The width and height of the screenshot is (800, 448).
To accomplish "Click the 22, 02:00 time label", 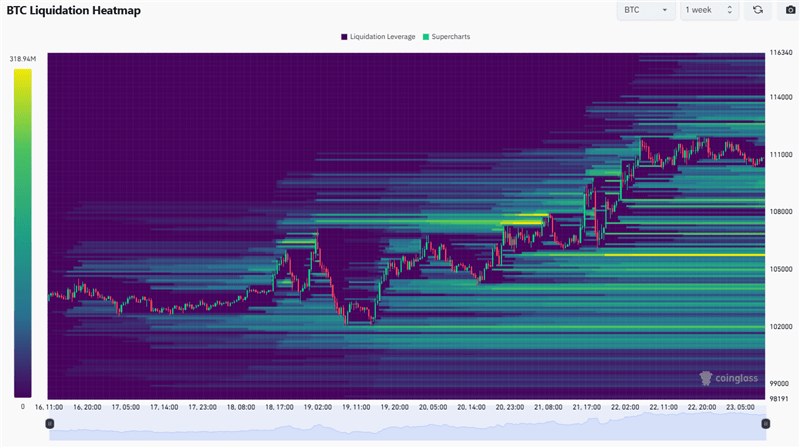I will coord(625,407).
